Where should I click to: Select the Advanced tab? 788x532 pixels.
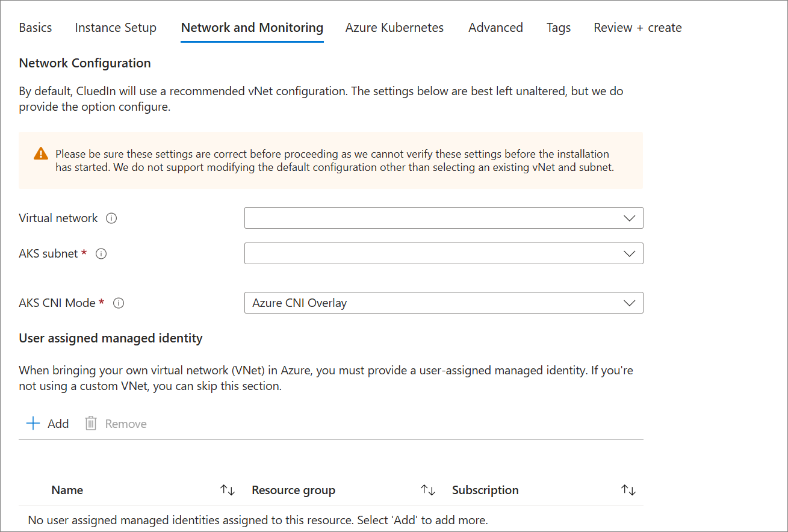tap(495, 28)
